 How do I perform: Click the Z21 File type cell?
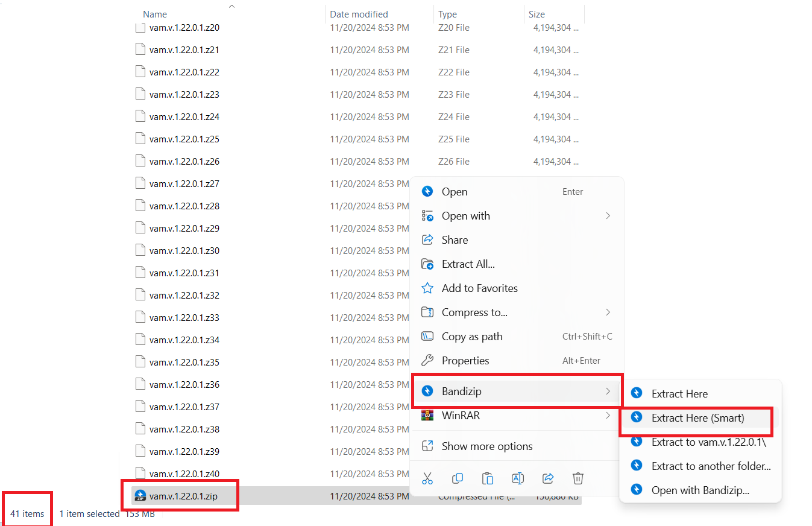click(x=454, y=50)
